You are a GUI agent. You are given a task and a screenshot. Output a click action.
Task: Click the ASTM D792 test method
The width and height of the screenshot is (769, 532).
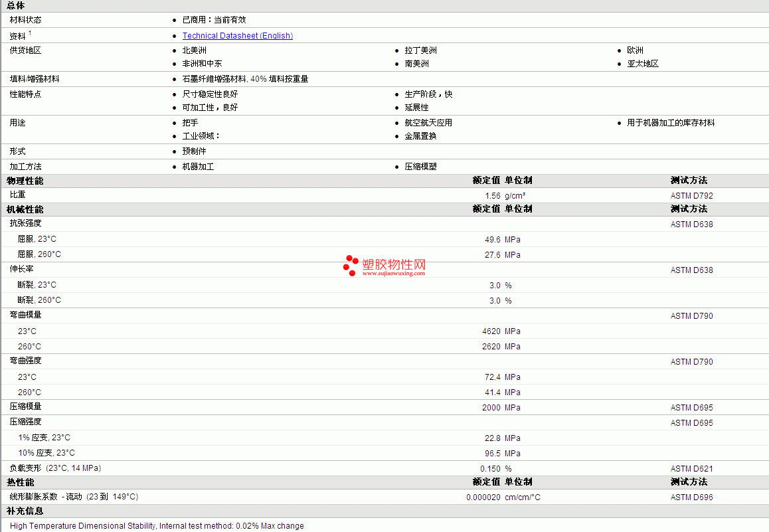pos(691,196)
